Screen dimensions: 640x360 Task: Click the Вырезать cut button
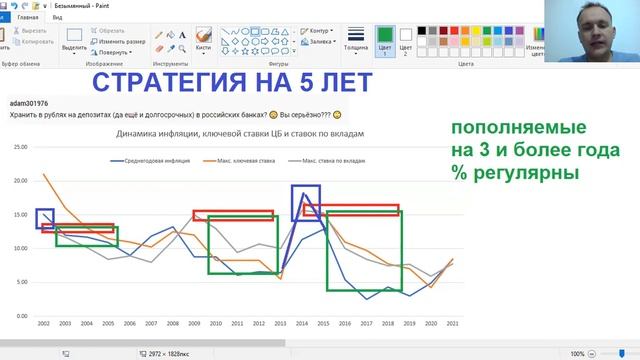tap(30, 31)
